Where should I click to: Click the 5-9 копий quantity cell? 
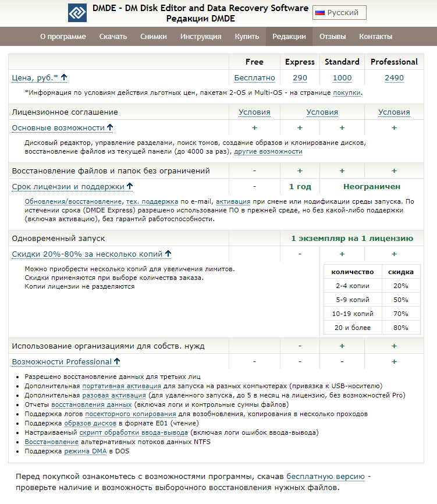point(353,300)
